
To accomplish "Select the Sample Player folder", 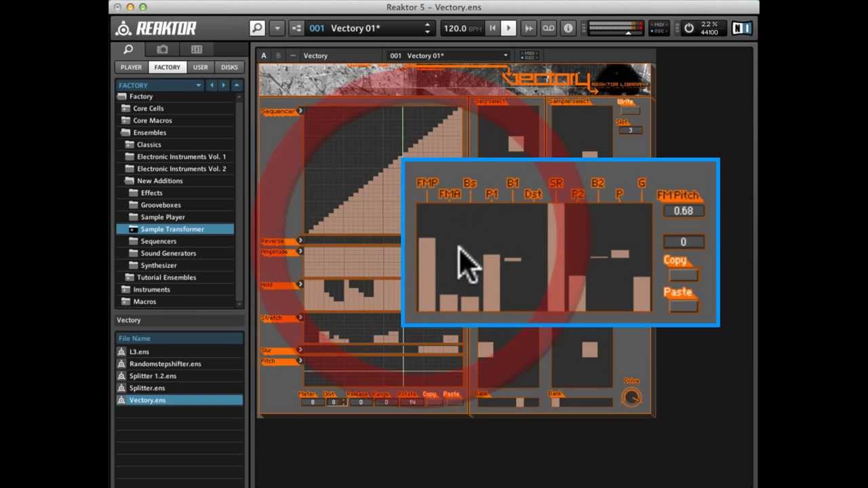I will 163,217.
